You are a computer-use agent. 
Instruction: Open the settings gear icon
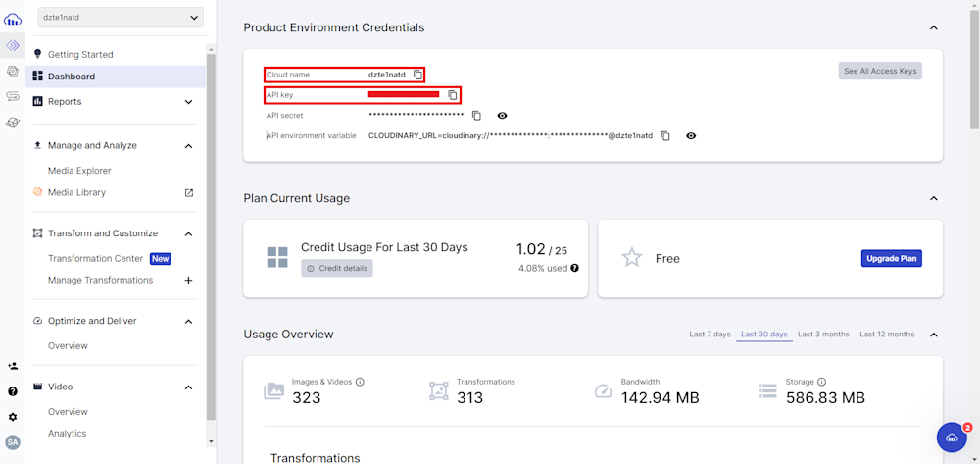click(13, 417)
